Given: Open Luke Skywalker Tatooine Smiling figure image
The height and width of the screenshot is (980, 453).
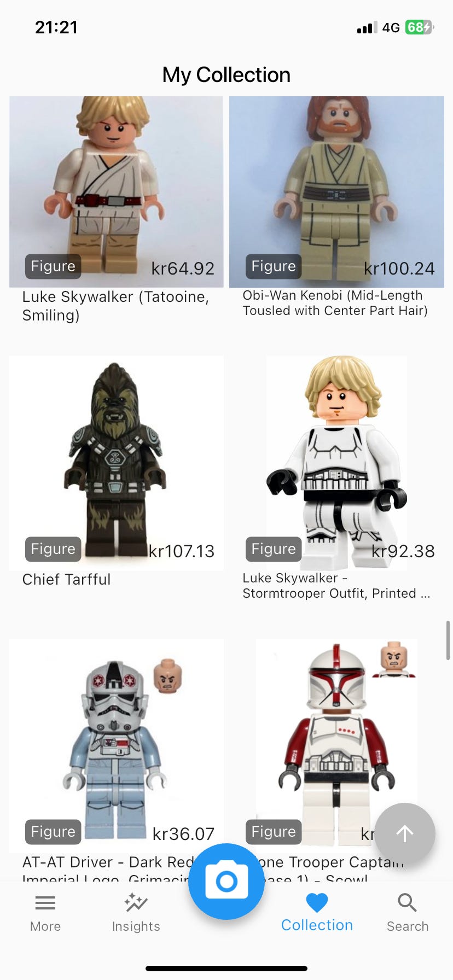Looking at the screenshot, I should point(116,192).
